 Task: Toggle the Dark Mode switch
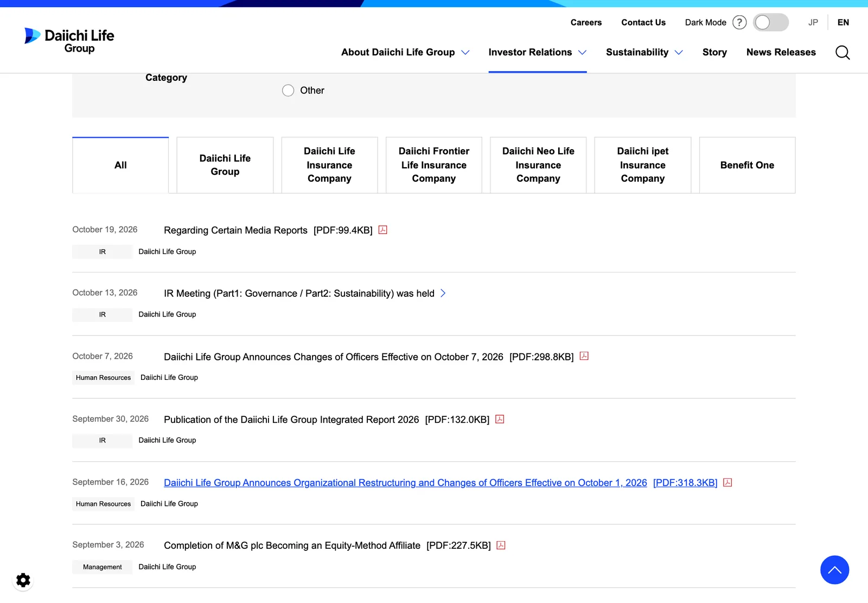(x=771, y=22)
